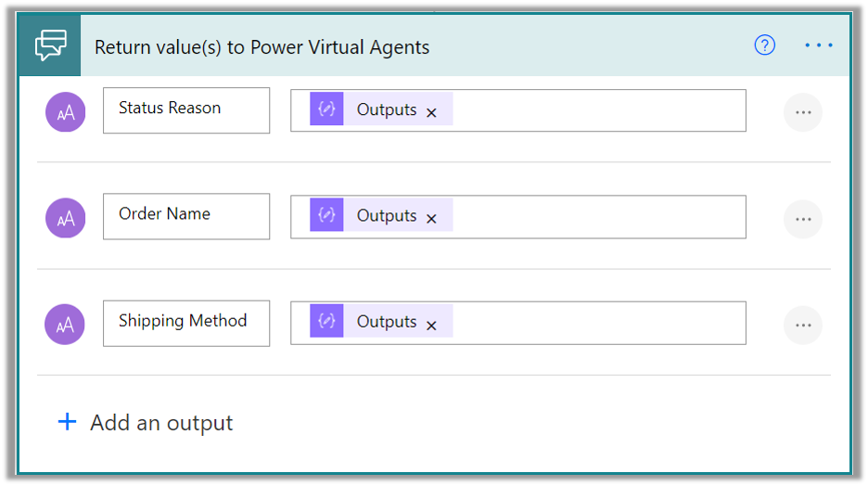Open the card header ellipsis menu
This screenshot has width=868, height=486.
819,45
